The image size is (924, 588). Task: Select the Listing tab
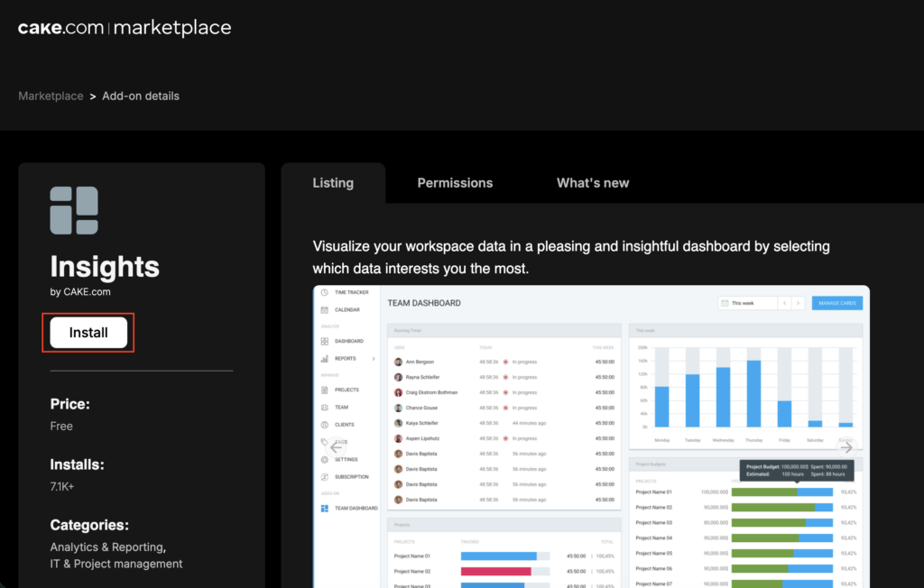point(333,183)
